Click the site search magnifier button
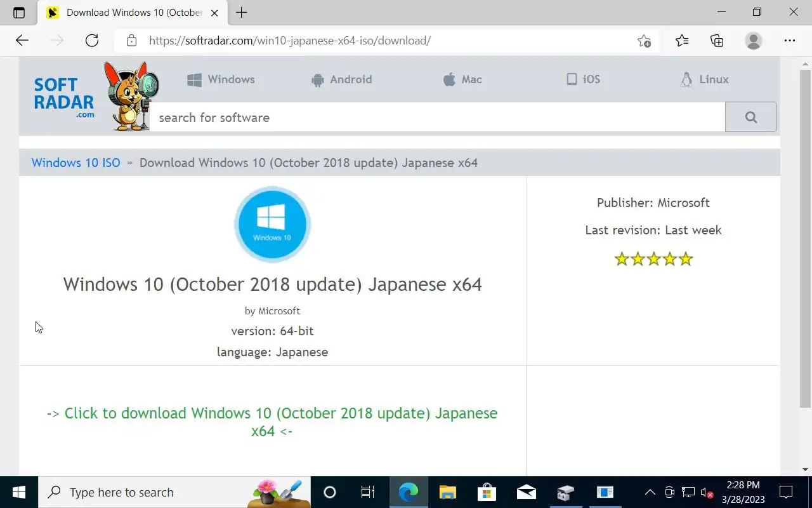Viewport: 812px width, 508px height. (x=751, y=117)
